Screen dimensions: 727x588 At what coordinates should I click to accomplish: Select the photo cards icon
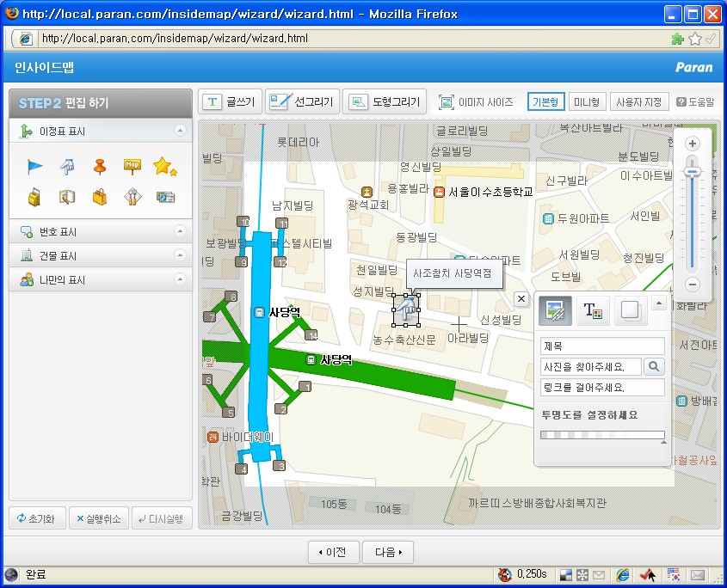coord(165,198)
